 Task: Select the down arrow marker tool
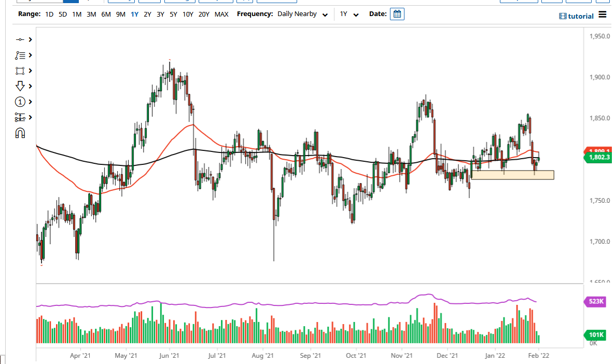pos(20,86)
